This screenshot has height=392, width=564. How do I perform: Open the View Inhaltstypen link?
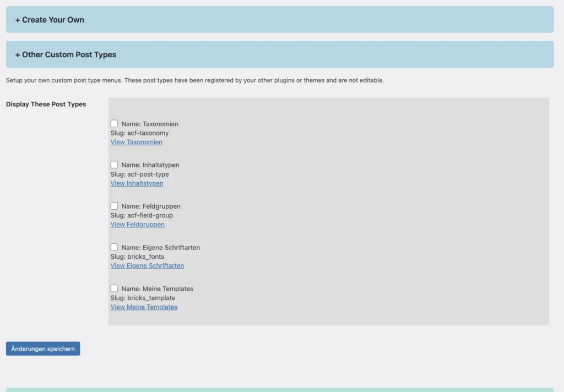click(137, 183)
